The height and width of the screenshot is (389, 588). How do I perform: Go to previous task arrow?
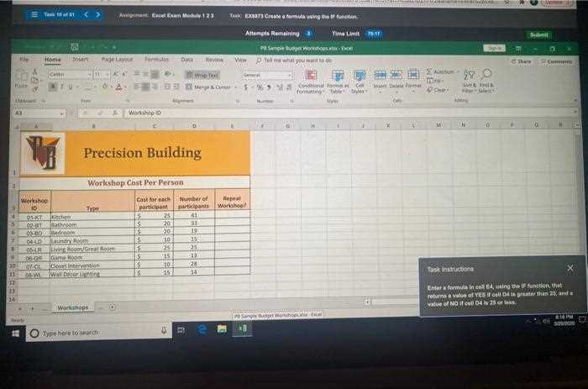pos(86,14)
